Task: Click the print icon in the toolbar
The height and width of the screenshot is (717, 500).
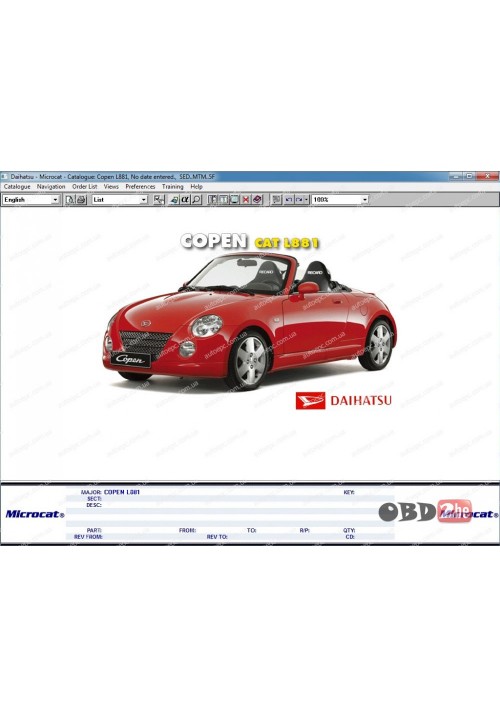Action: click(x=81, y=200)
